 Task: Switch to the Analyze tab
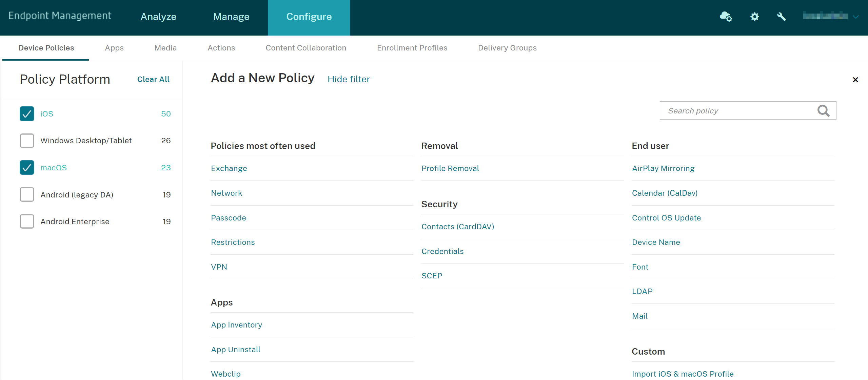coord(158,17)
